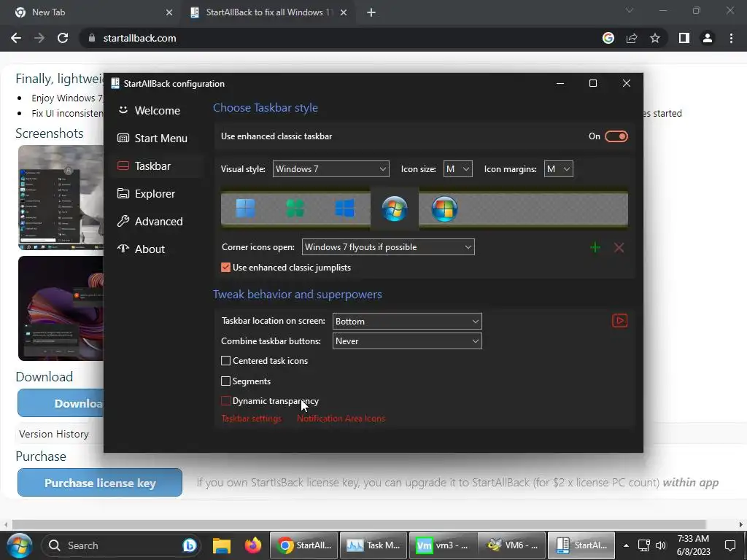Enable Centered task icons checkbox
The width and height of the screenshot is (747, 560).
[226, 361]
